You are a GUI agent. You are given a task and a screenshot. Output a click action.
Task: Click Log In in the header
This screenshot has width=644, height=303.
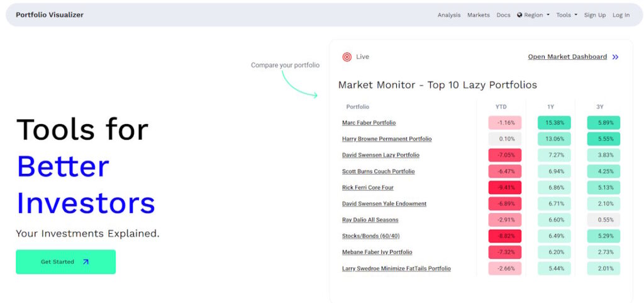(x=621, y=15)
